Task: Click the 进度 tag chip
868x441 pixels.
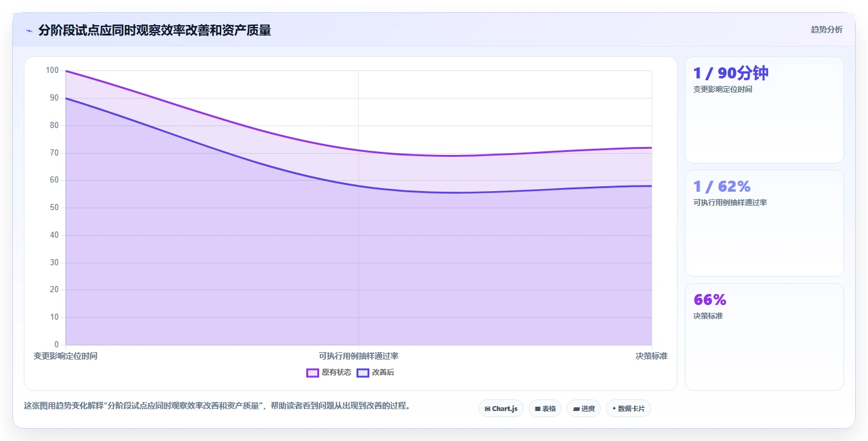Action: point(584,409)
